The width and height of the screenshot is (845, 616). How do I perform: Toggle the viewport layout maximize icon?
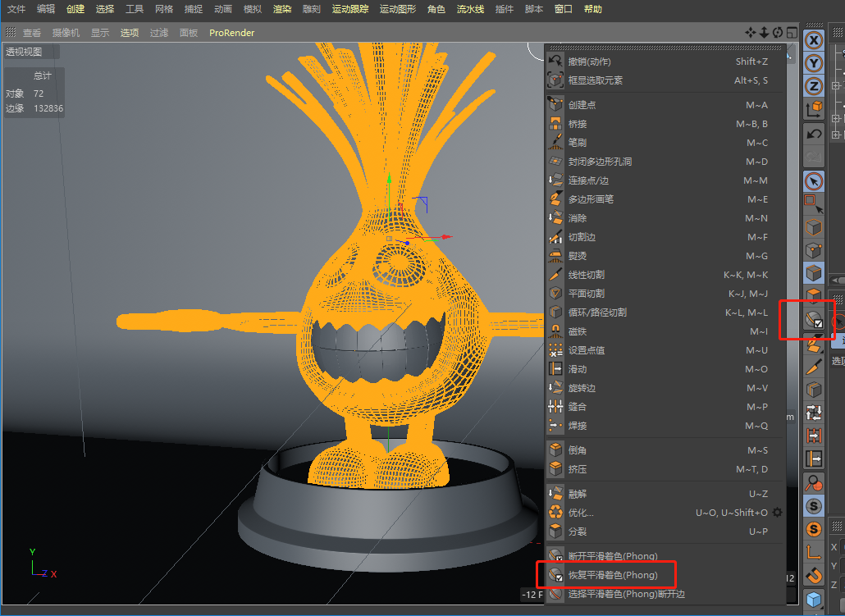(792, 33)
